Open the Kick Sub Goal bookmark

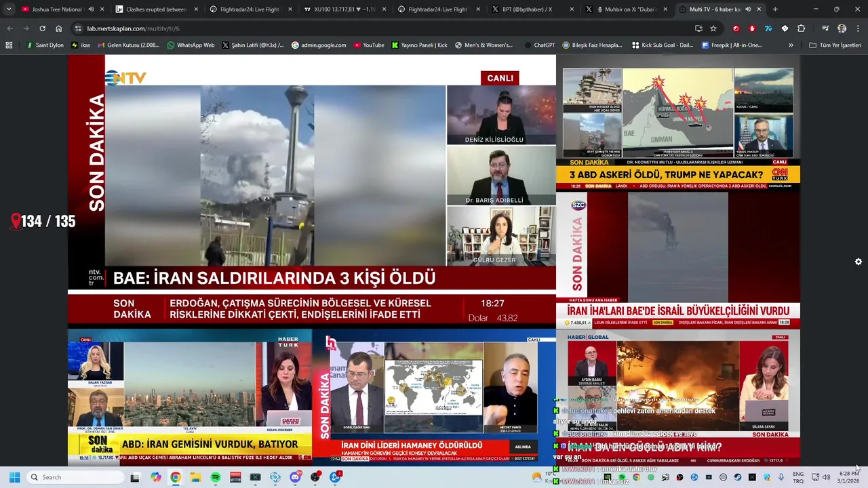(663, 45)
